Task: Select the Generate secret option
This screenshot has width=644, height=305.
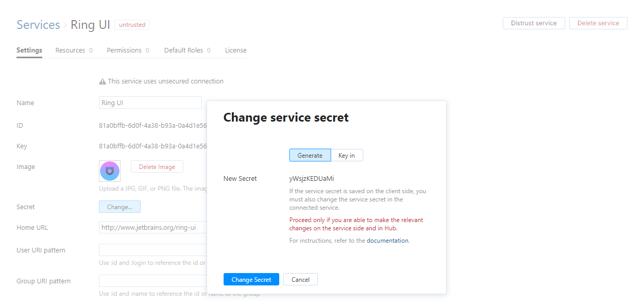Action: pos(310,155)
